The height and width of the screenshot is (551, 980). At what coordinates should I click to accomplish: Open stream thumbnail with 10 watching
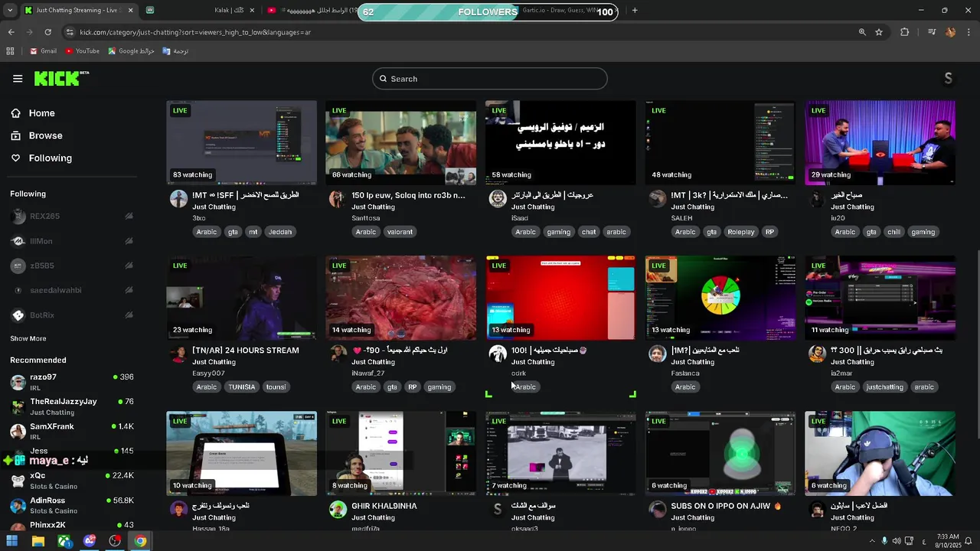click(241, 454)
